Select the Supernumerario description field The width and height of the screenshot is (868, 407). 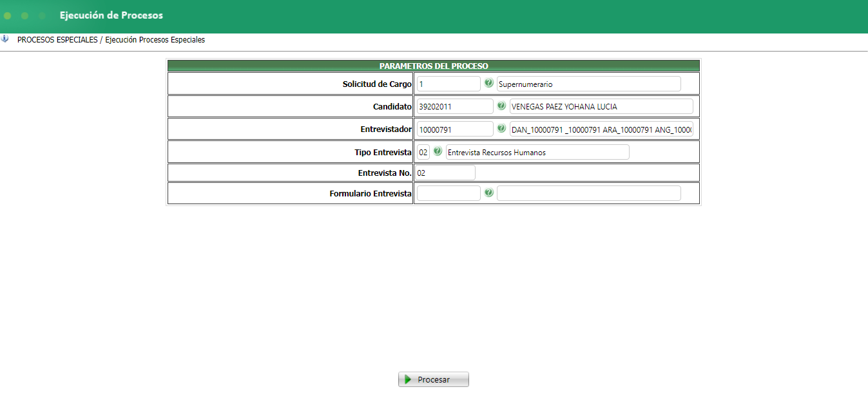coord(588,84)
